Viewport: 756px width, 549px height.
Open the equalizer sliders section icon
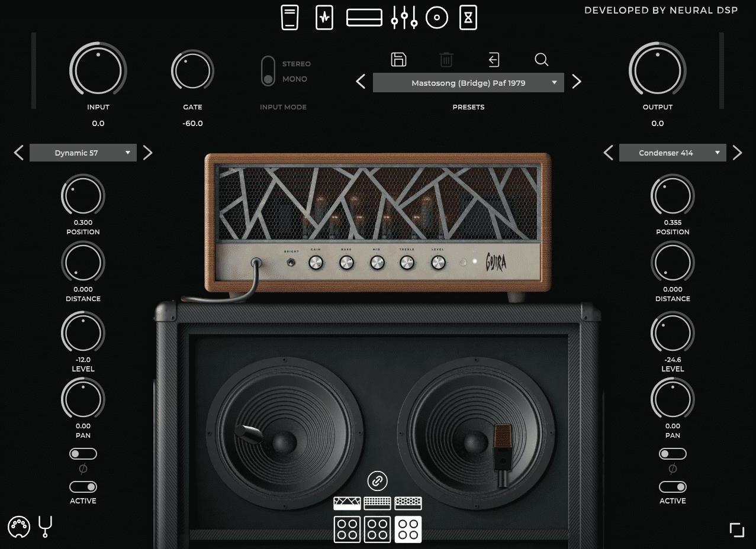click(404, 18)
